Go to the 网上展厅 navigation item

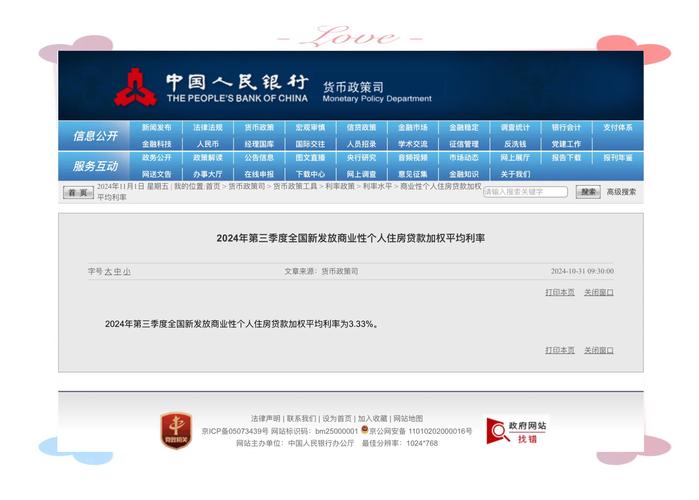515,158
